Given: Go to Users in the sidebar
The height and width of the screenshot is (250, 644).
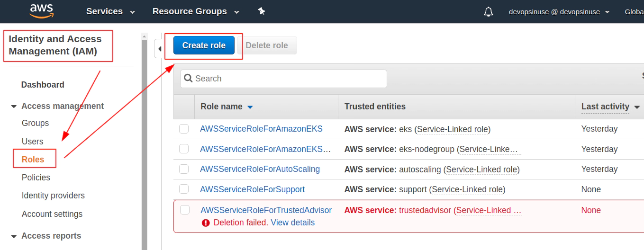Looking at the screenshot, I should click(x=32, y=142).
